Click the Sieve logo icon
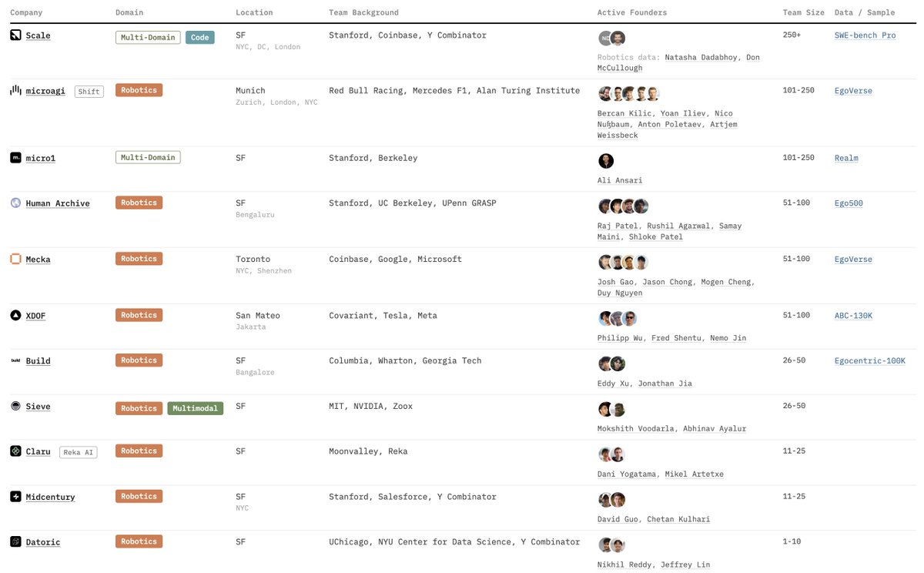 (x=15, y=406)
